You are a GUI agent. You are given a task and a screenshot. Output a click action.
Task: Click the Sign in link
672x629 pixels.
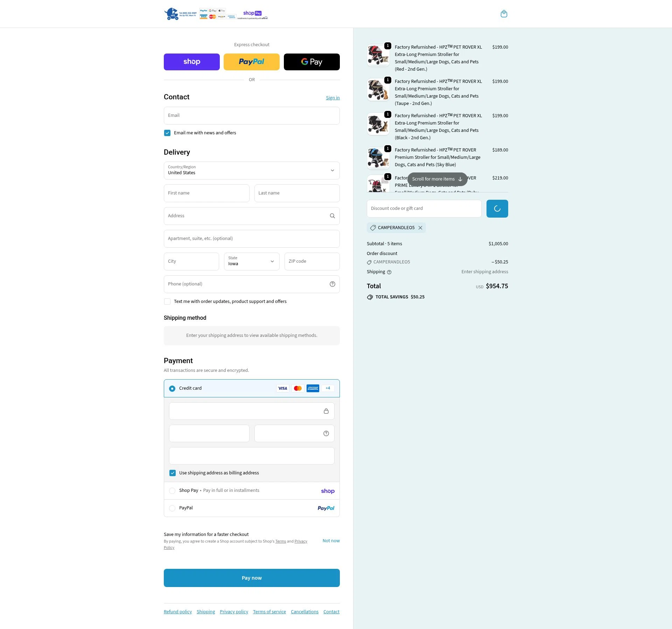(332, 98)
